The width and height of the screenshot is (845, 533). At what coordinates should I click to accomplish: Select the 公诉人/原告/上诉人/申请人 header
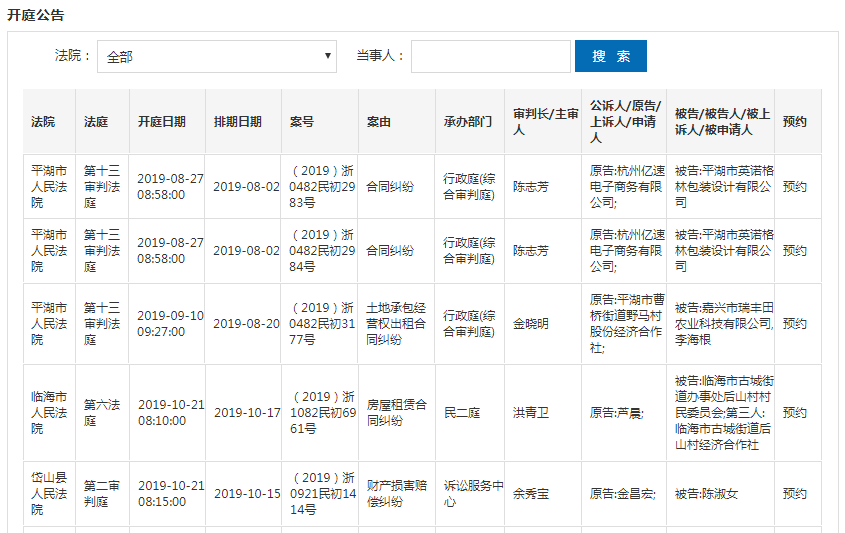[625, 122]
